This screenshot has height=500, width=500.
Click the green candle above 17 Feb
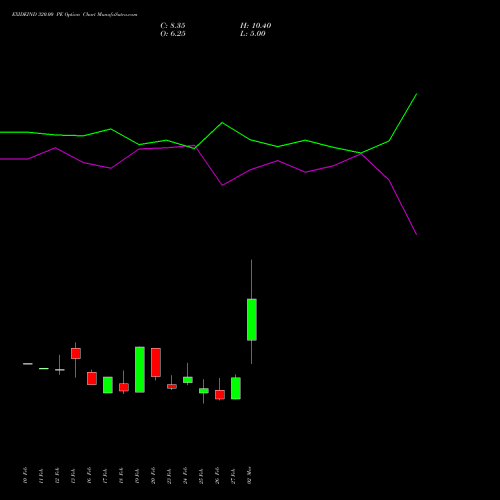[108, 385]
